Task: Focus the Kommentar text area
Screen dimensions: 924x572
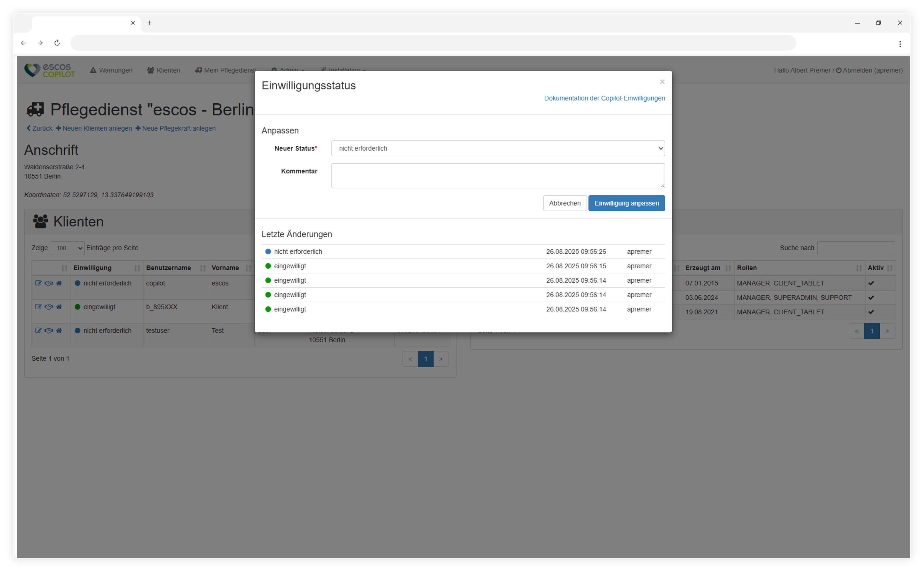Action: (498, 175)
